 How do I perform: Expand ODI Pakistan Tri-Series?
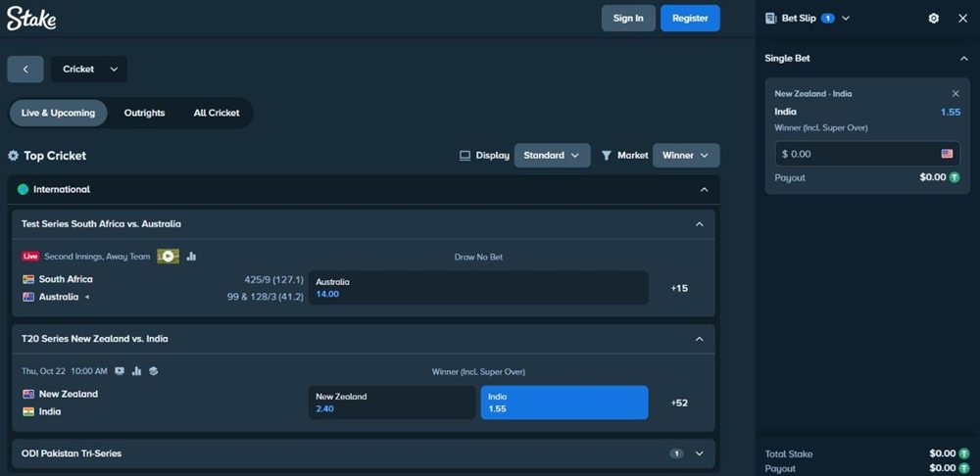click(700, 453)
